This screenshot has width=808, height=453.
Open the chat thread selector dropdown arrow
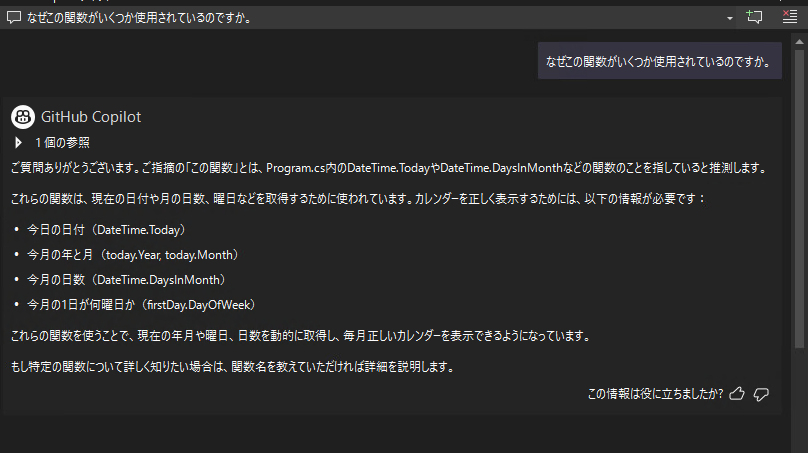pyautogui.click(x=730, y=18)
